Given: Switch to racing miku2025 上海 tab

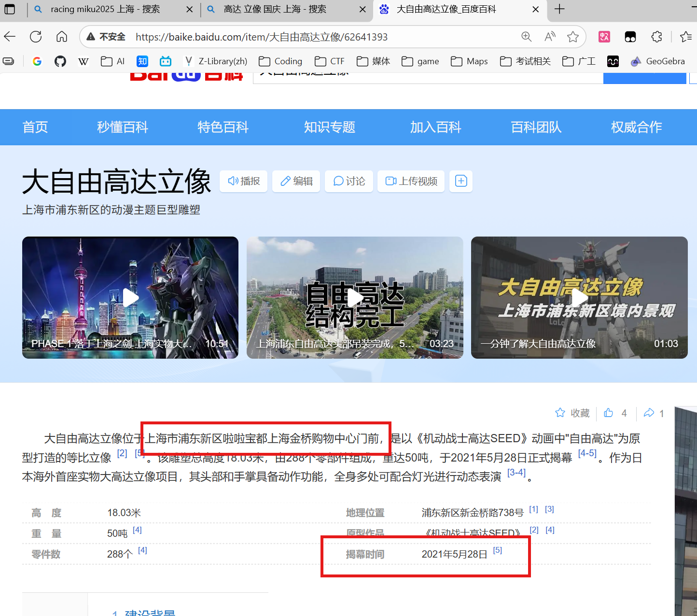Looking at the screenshot, I should coord(105,9).
